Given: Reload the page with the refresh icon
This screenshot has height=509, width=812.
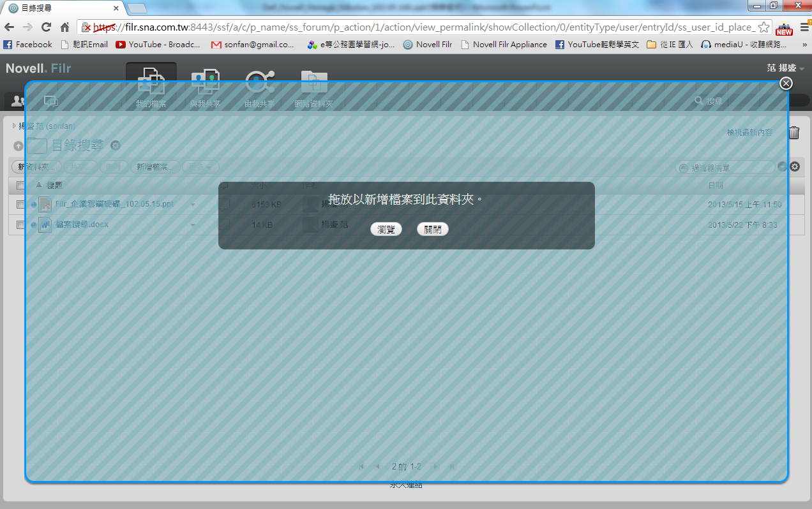Looking at the screenshot, I should tap(46, 27).
